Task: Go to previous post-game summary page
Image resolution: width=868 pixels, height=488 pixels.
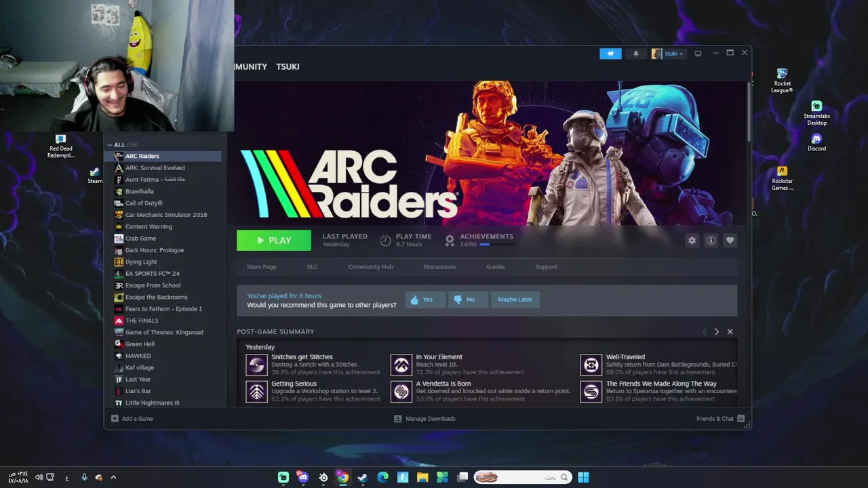Action: tap(704, 331)
